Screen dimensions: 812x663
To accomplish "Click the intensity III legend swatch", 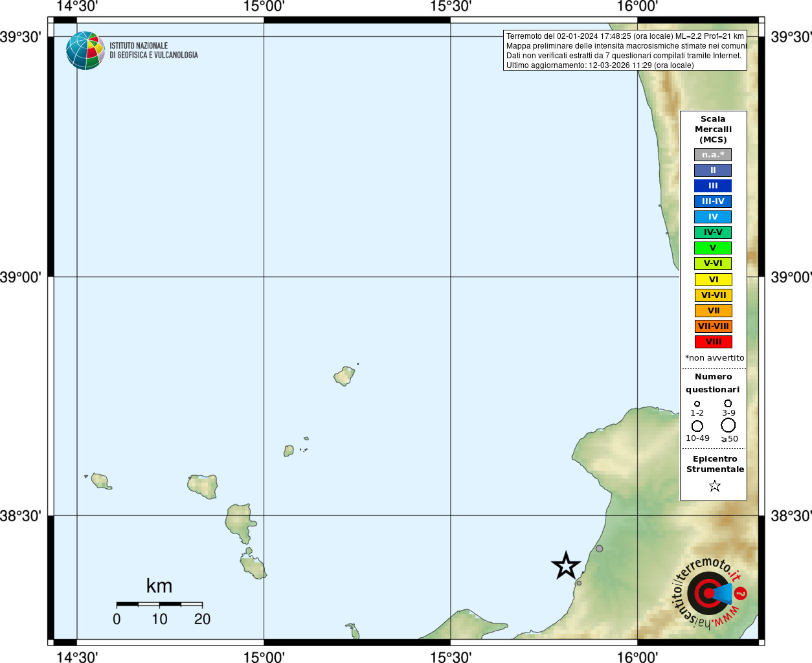I will click(x=713, y=186).
